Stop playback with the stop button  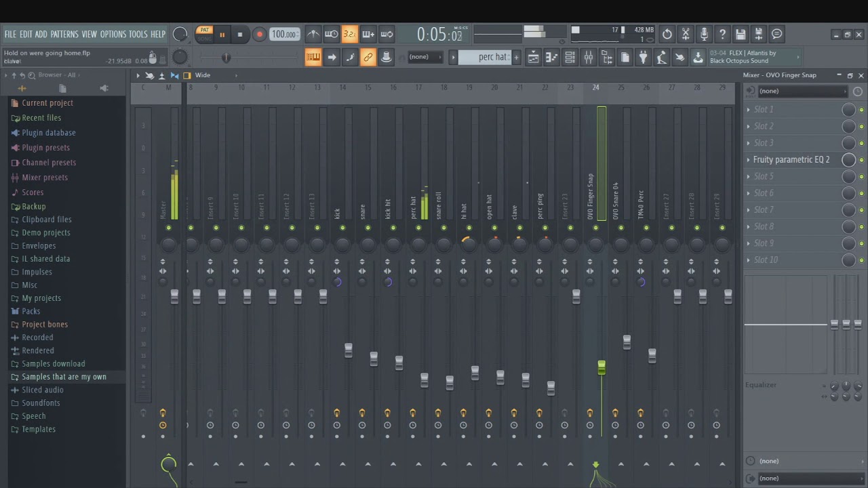(x=240, y=35)
